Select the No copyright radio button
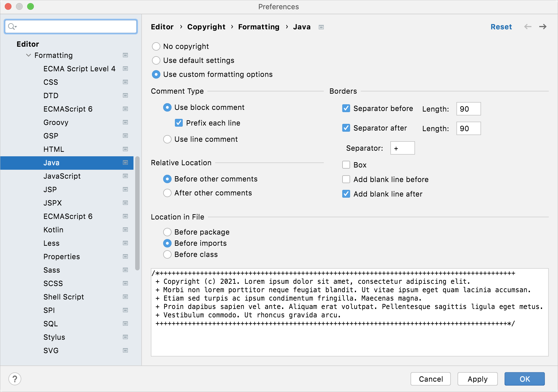The height and width of the screenshot is (392, 558). [156, 46]
